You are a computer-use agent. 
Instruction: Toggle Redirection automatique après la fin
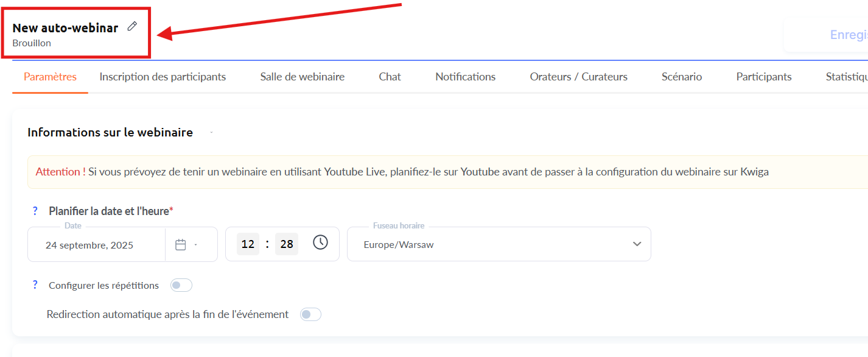[x=310, y=314]
